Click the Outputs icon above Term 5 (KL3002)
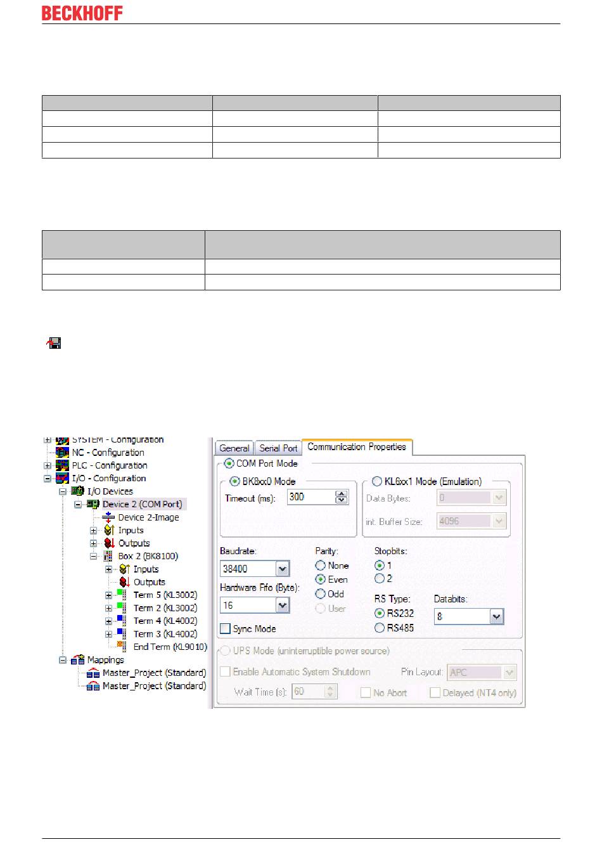 click(124, 582)
